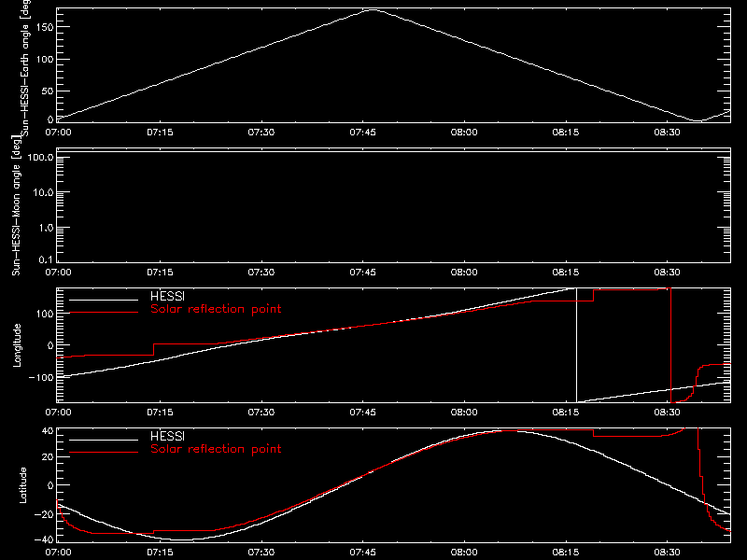Image resolution: width=747 pixels, height=560 pixels.
Task: Click the 20 tick on Latitude axis
Action: click(48, 457)
